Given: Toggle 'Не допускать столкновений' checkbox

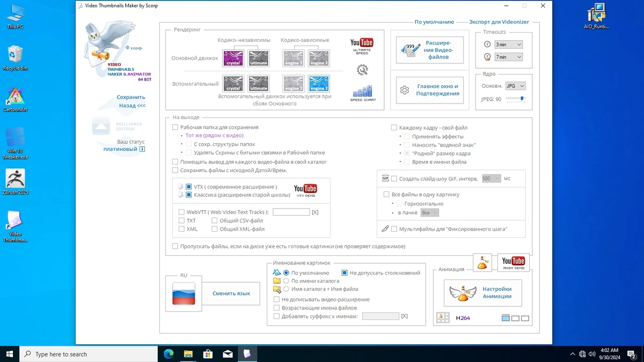Looking at the screenshot, I should coord(345,273).
